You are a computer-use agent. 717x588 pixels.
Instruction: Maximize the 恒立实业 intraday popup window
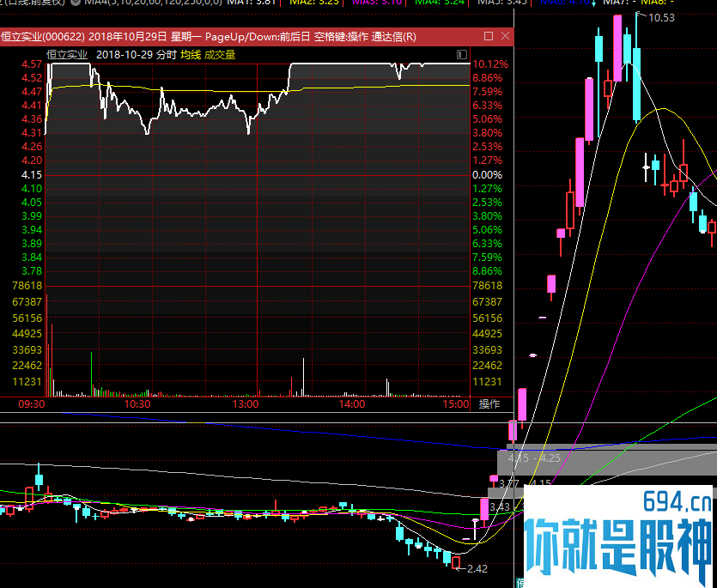[x=489, y=36]
